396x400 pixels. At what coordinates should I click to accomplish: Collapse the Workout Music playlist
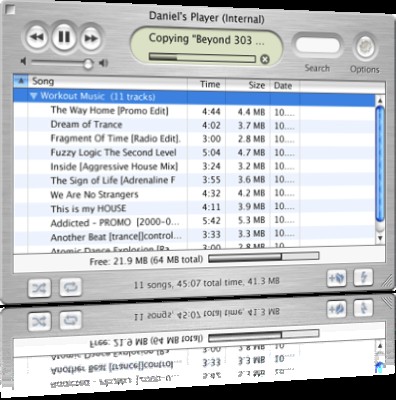[x=33, y=96]
